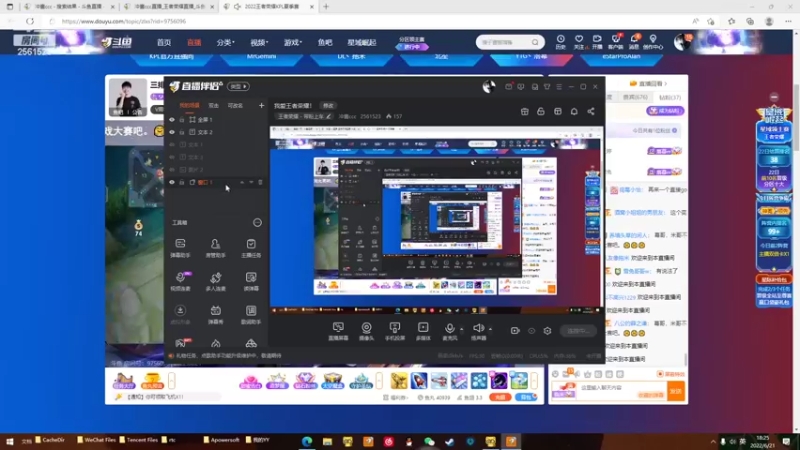Viewport: 800px width, 450px height.
Task: Edit the 王者荣耀 category label
Action: (305, 116)
